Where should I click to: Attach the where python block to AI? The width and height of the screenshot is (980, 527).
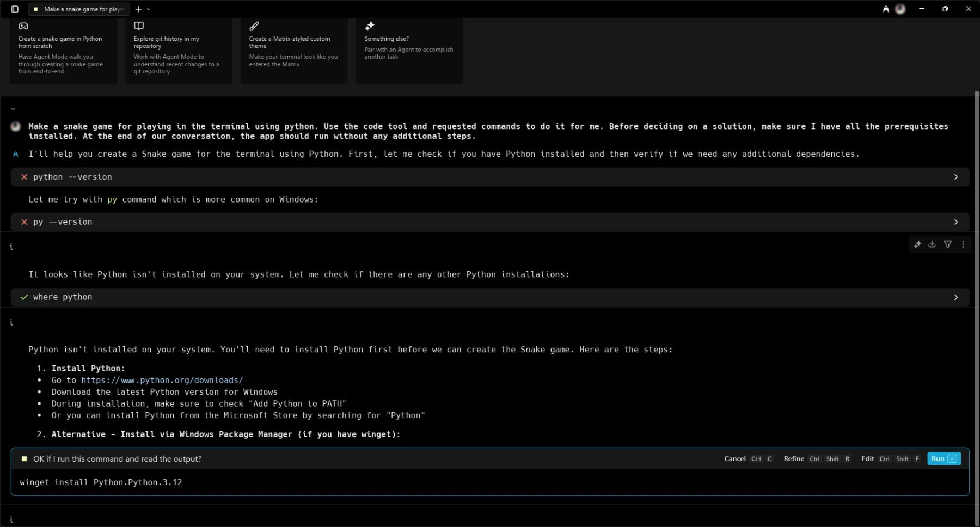[918, 244]
